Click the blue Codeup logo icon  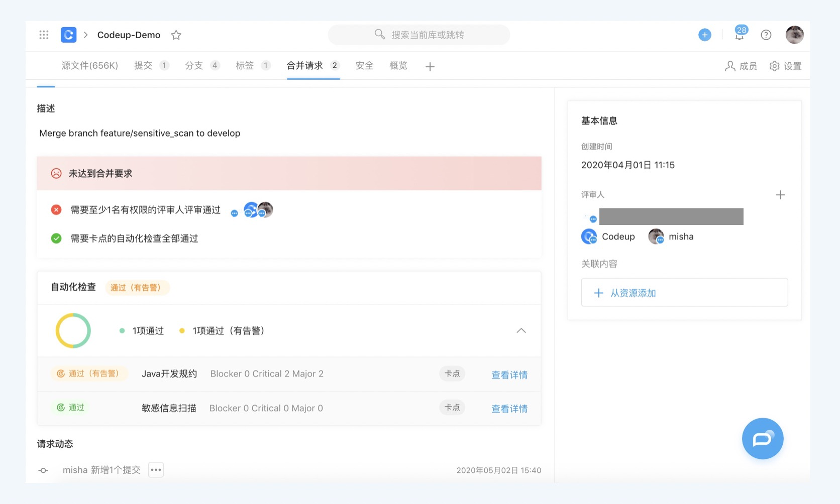pos(68,35)
